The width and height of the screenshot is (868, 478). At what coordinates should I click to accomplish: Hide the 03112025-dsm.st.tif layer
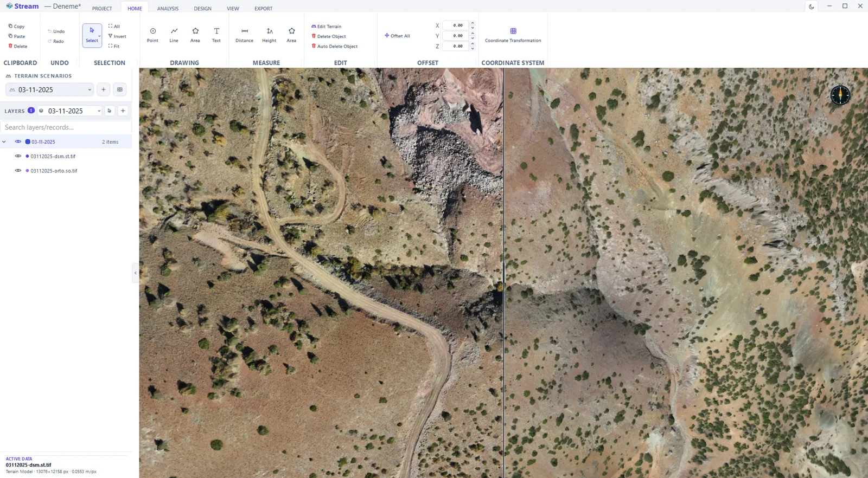tap(18, 156)
